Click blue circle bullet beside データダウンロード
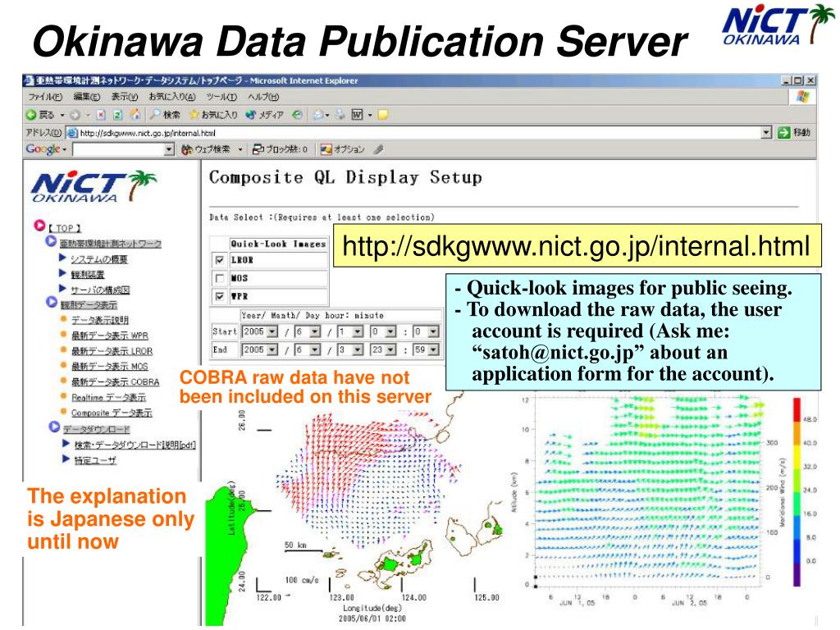This screenshot has width=840, height=630. coord(54,427)
